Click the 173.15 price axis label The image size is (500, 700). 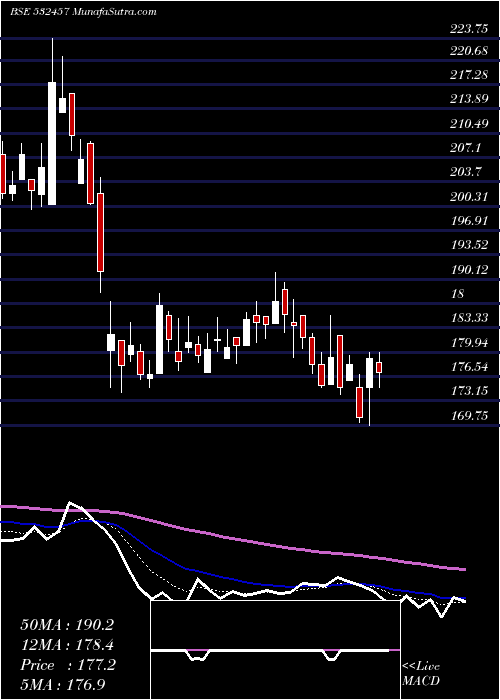tap(468, 391)
